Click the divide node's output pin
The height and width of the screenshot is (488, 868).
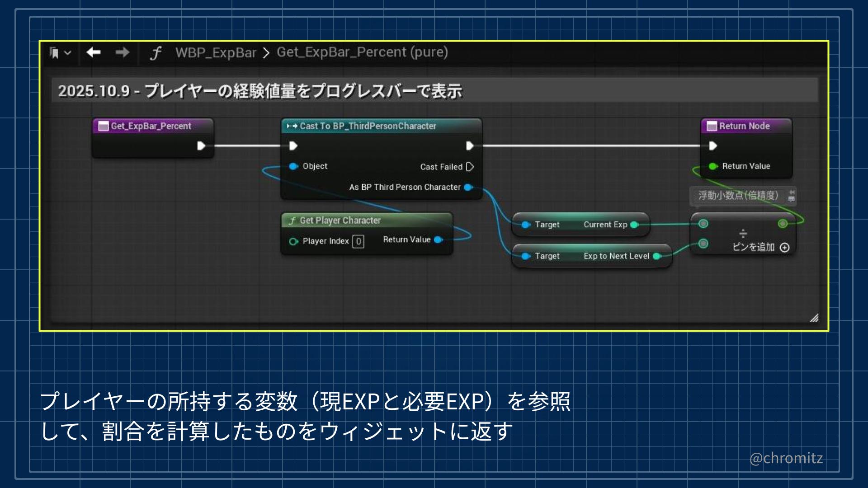[783, 224]
